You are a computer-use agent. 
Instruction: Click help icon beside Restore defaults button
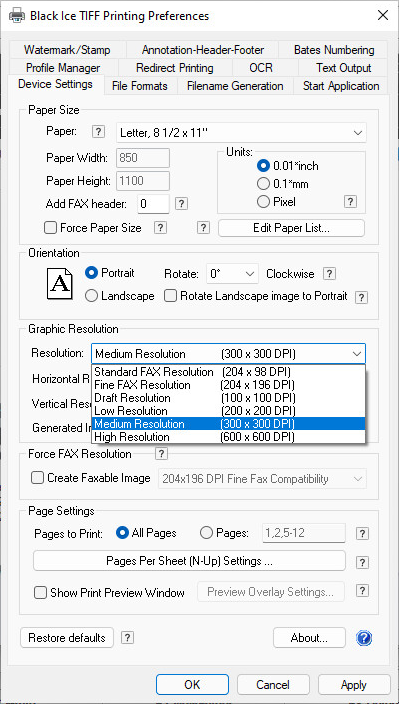[128, 638]
